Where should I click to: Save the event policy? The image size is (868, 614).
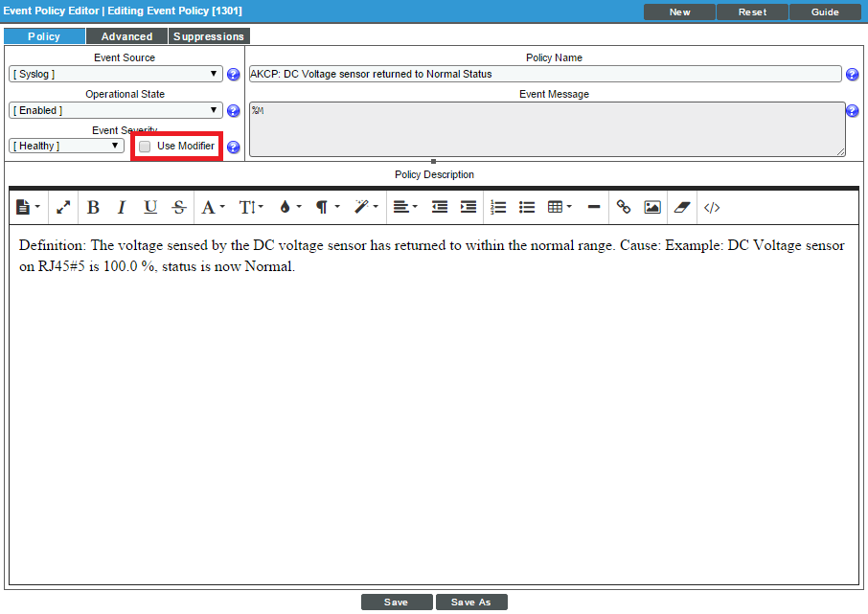coord(397,602)
